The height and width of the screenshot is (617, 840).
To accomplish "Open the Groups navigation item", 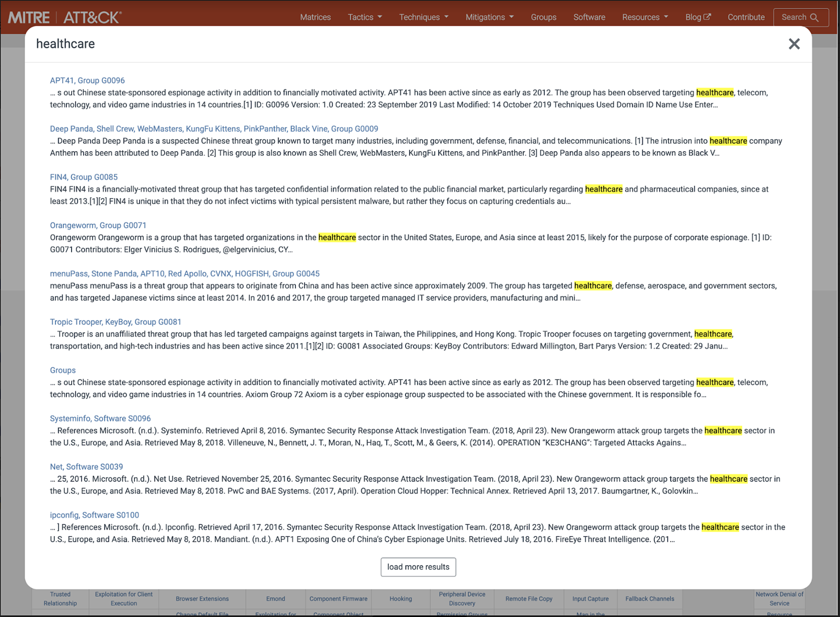I will click(543, 17).
